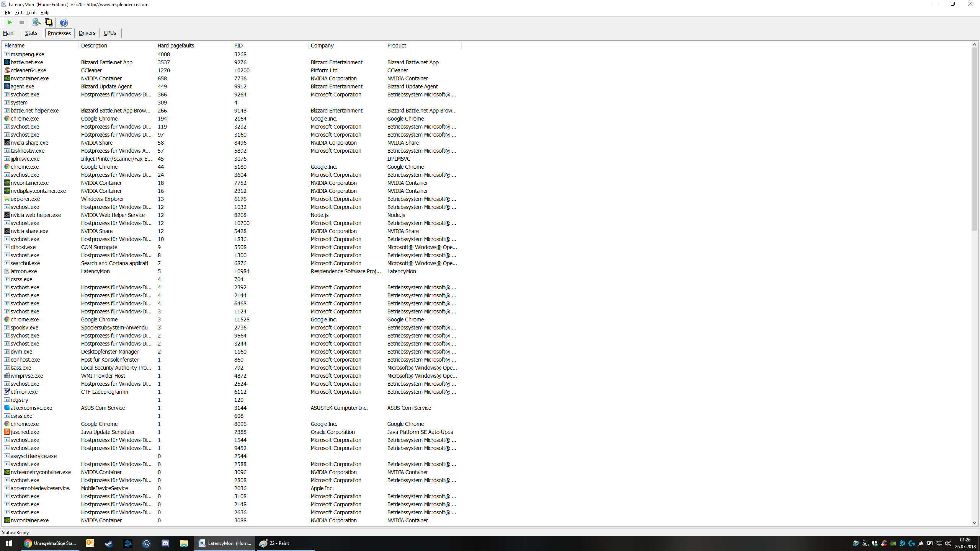980x551 pixels.
Task: Open the Edit menu
Action: click(18, 13)
